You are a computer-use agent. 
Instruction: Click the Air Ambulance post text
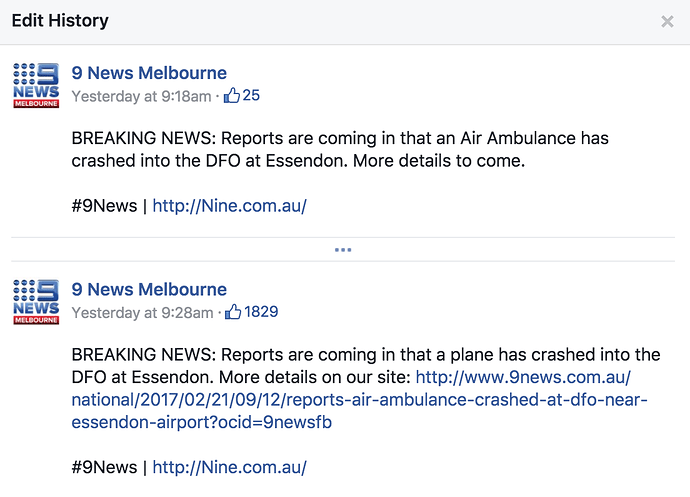340,149
